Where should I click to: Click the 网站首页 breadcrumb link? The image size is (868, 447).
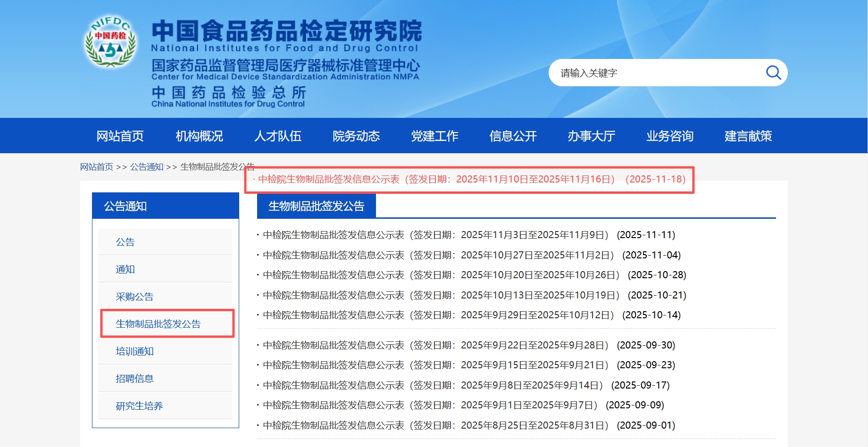[x=97, y=167]
